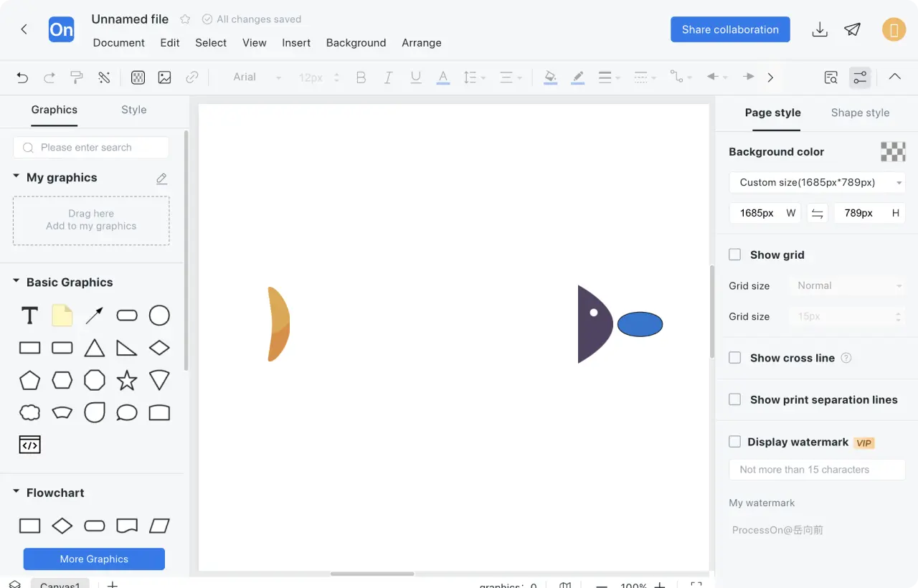Pick the Text tool in Basic Graphics

pos(29,316)
